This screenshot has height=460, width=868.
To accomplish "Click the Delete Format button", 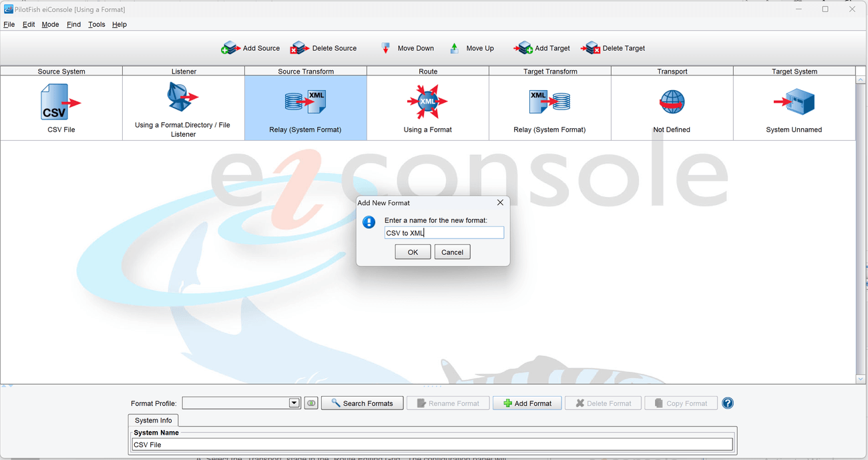I will click(603, 403).
